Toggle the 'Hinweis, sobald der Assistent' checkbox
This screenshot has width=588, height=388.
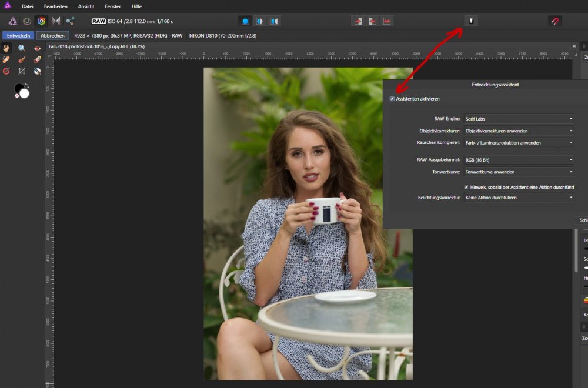click(x=467, y=187)
